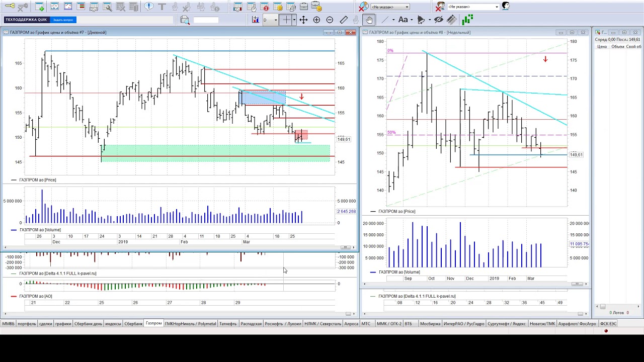This screenshot has width=644, height=362.
Task: Click the zoom out minus circle icon
Action: tap(330, 20)
